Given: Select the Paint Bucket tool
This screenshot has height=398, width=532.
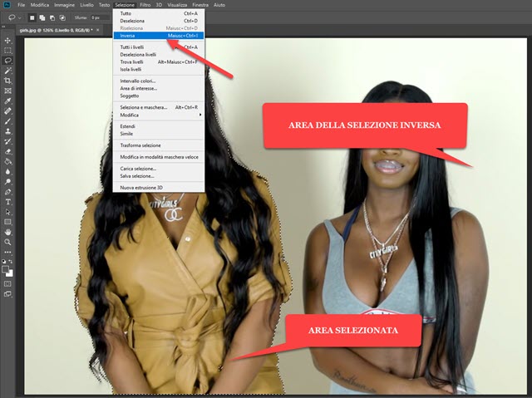Looking at the screenshot, I should click(7, 161).
